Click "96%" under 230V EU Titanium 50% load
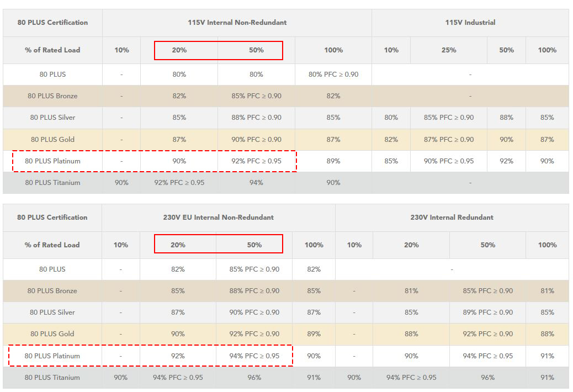This screenshot has width=573, height=392. point(254,378)
